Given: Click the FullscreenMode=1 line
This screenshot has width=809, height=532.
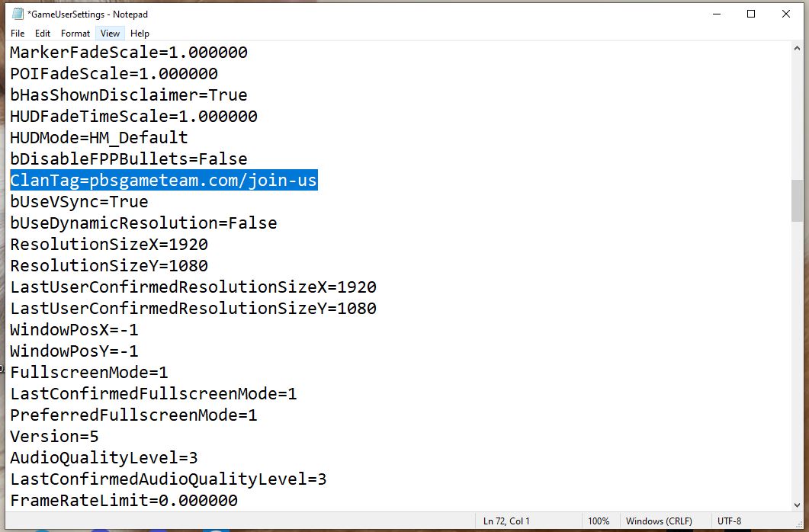Looking at the screenshot, I should 88,372.
